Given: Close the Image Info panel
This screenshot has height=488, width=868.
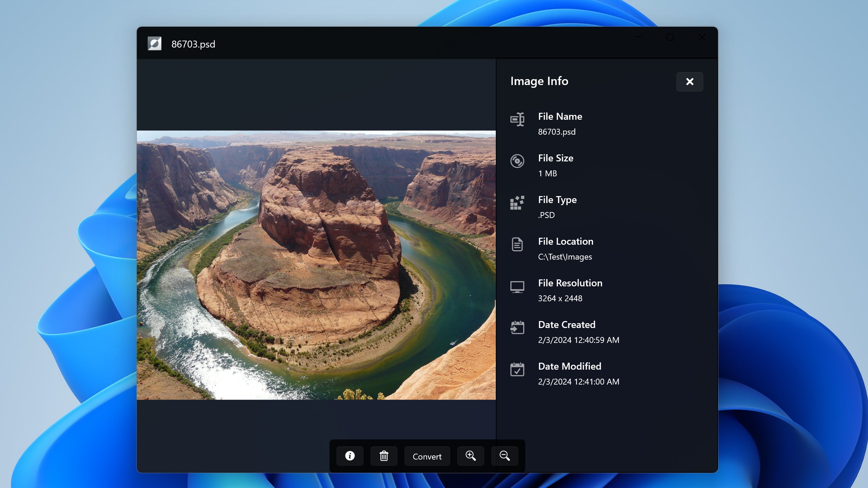Looking at the screenshot, I should pyautogui.click(x=690, y=82).
